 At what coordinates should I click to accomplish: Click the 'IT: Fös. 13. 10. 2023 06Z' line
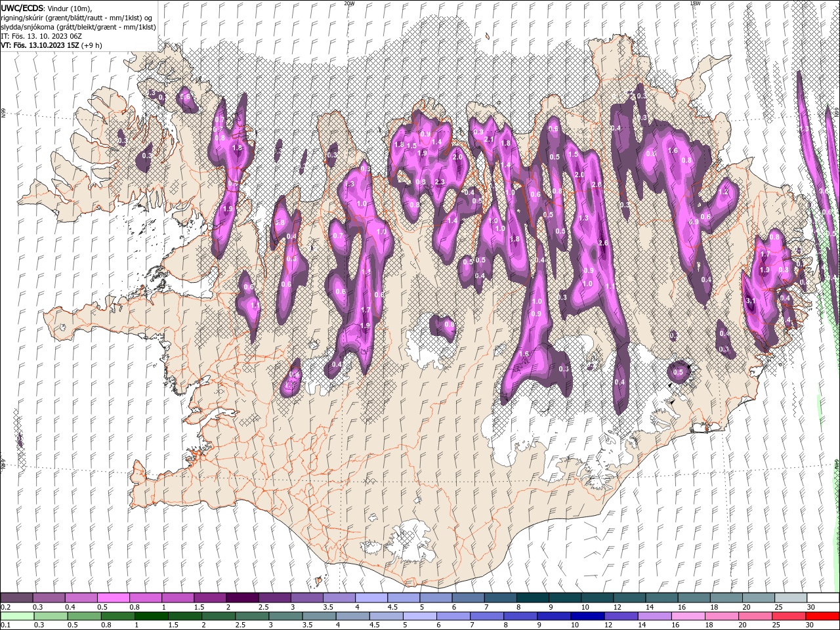pyautogui.click(x=41, y=35)
